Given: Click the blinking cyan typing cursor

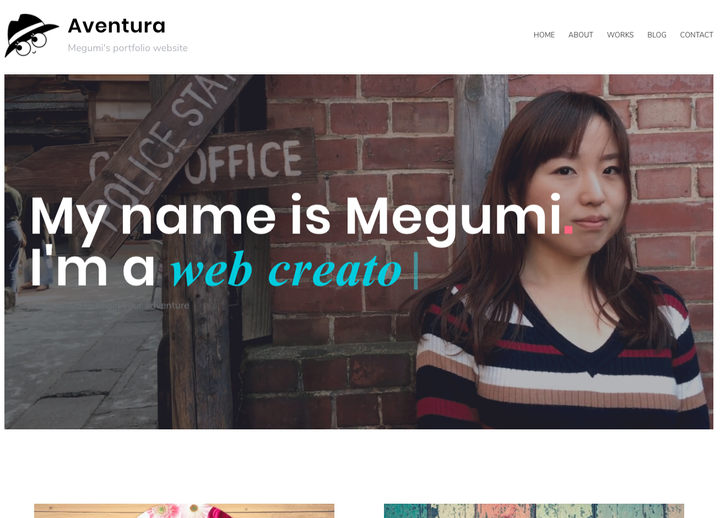Looking at the screenshot, I should click(416, 270).
